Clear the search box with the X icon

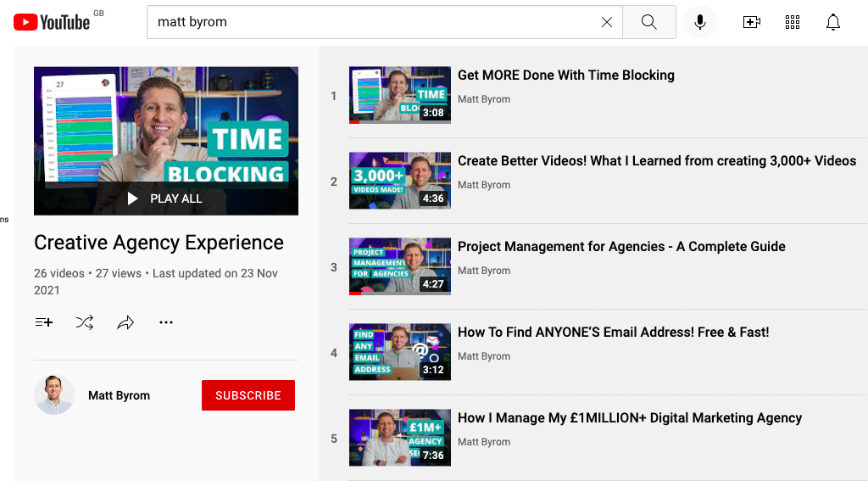coord(607,22)
